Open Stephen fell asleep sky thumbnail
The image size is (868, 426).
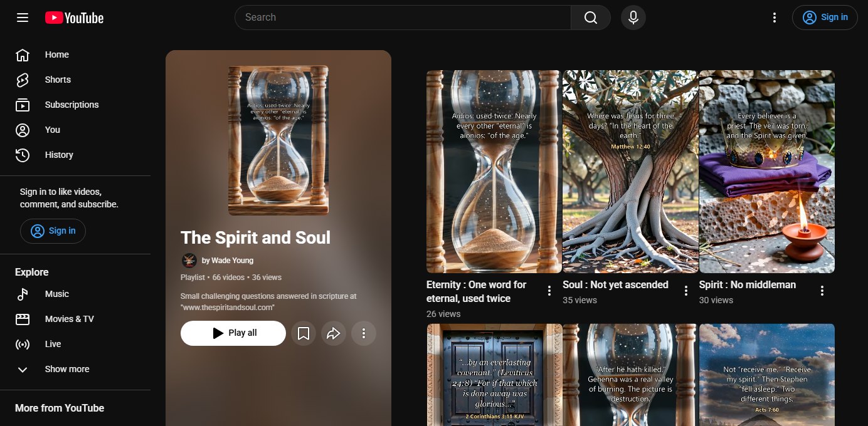coord(767,375)
